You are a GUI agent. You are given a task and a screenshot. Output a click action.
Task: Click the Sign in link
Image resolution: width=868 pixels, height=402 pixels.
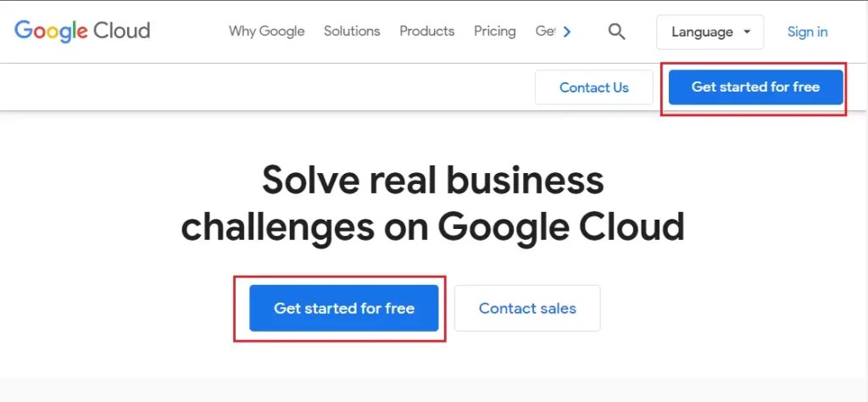807,32
